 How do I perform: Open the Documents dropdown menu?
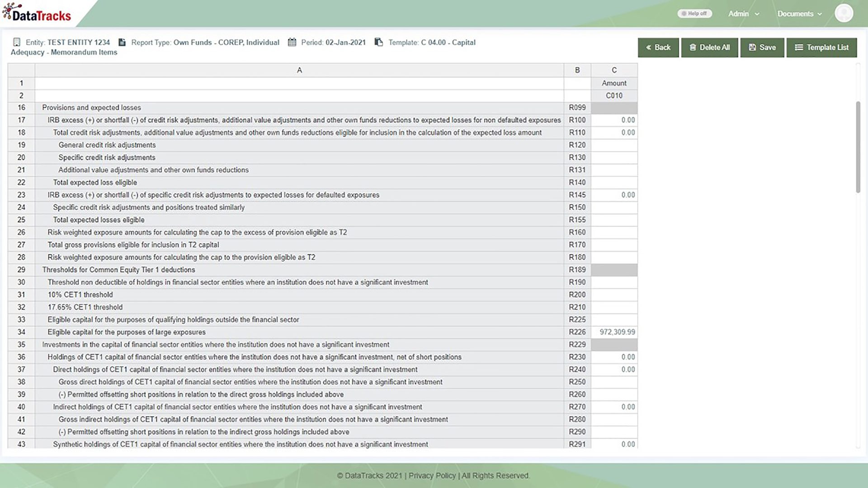click(x=799, y=14)
